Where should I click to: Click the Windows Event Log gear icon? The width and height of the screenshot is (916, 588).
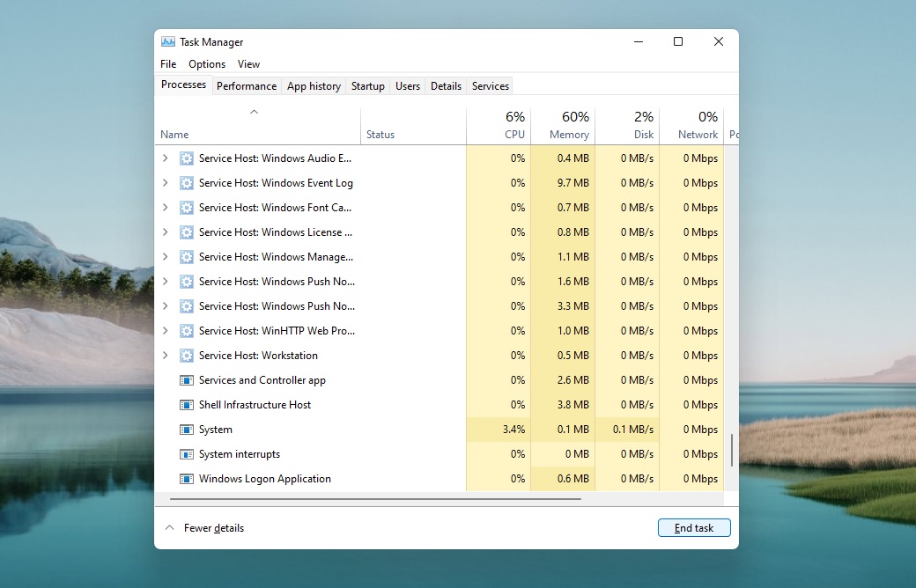click(x=186, y=183)
